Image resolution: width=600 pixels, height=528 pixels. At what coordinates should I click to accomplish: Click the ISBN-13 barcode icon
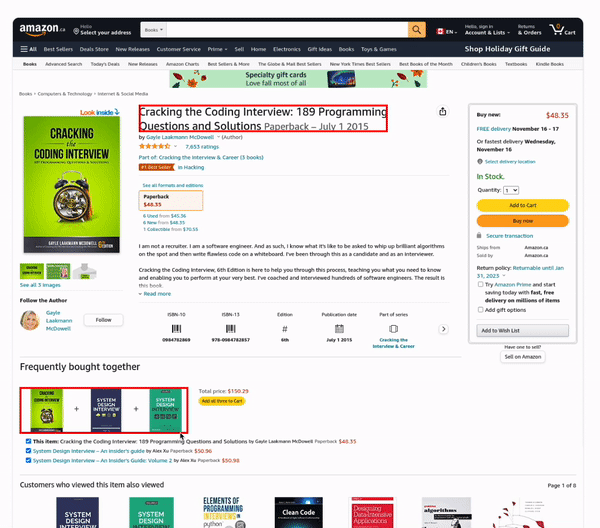[x=231, y=329]
